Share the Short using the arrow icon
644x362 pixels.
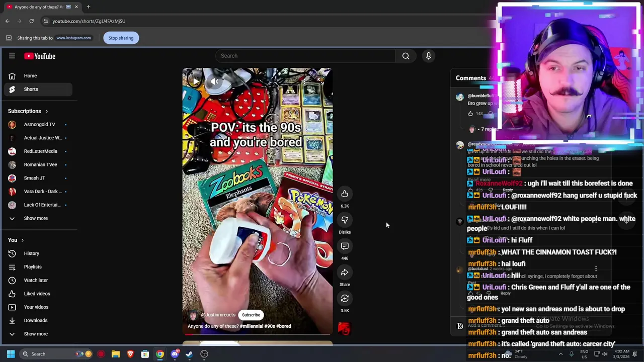(345, 273)
